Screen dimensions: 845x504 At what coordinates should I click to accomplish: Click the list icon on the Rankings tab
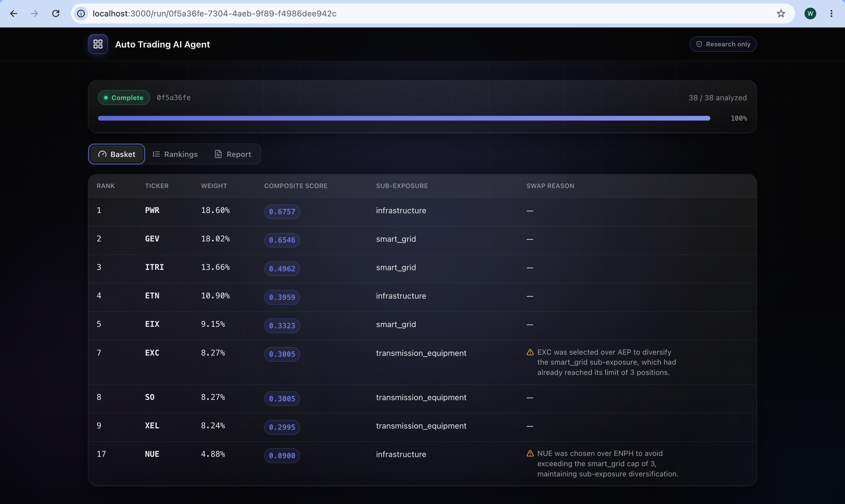156,154
